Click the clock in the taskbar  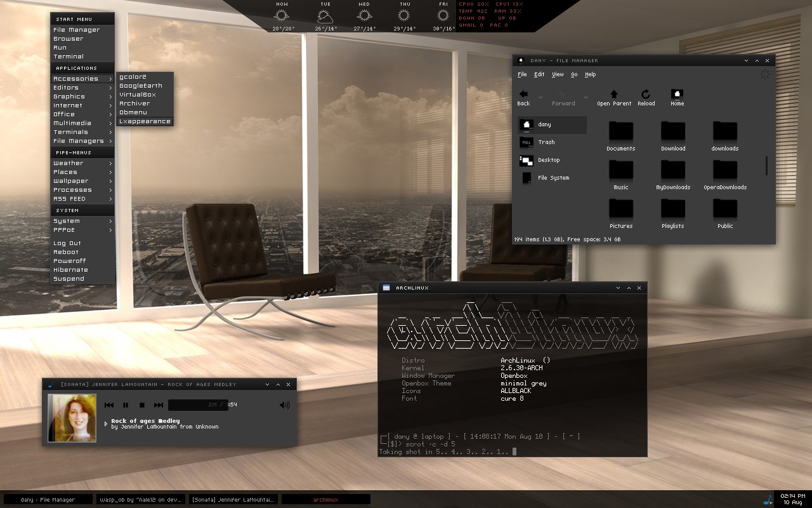click(792, 498)
